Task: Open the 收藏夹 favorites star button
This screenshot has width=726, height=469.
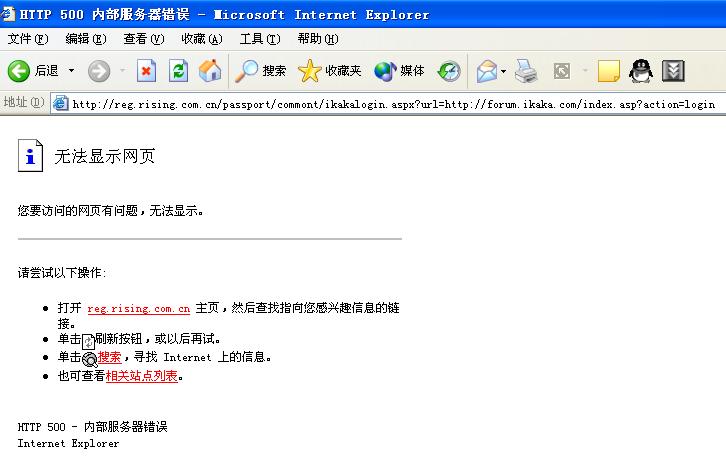Action: (x=330, y=71)
